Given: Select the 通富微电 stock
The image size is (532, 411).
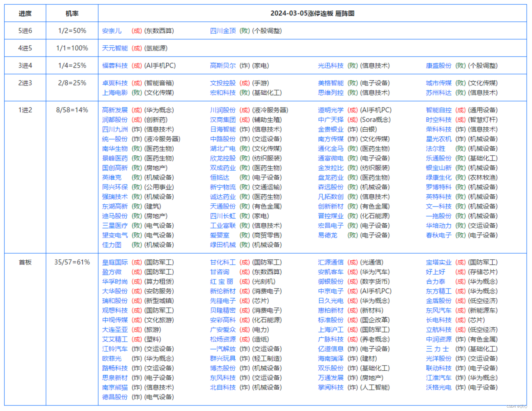Looking at the screenshot, I should coord(331,158).
